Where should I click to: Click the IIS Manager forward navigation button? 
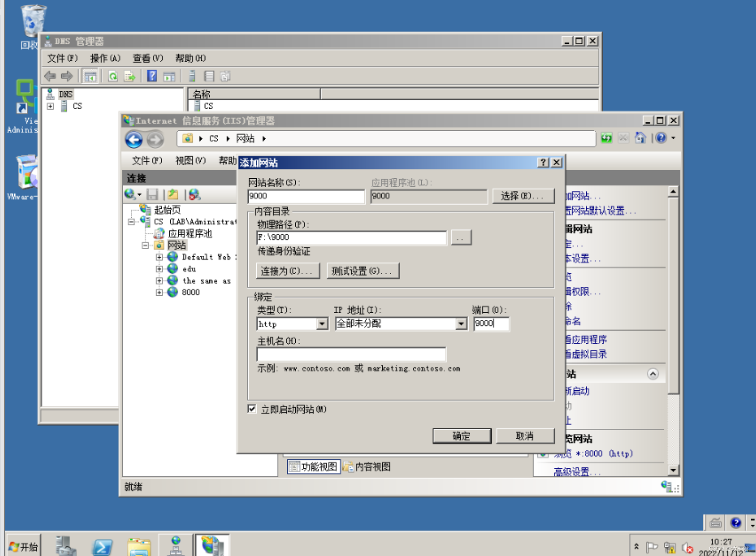[155, 140]
